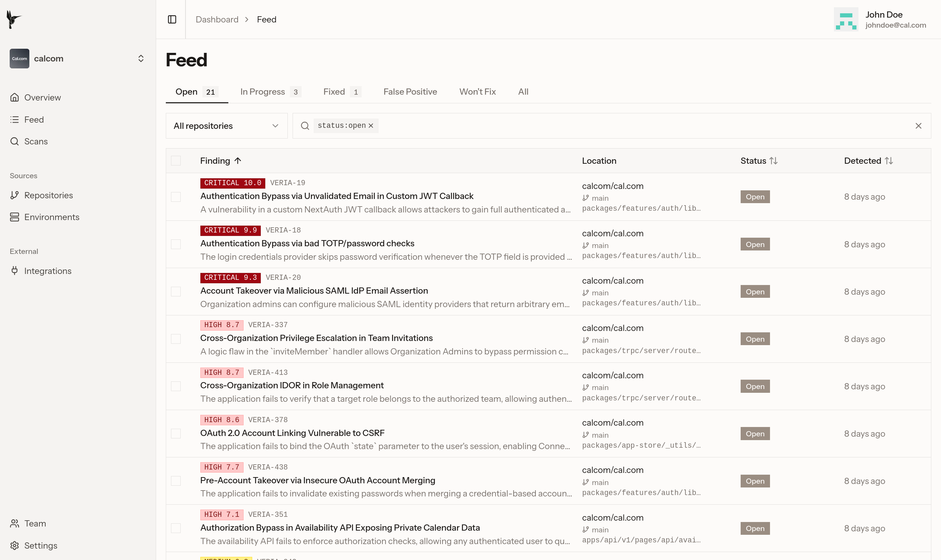Sort by the Detected column
This screenshot has width=941, height=560.
(x=868, y=161)
